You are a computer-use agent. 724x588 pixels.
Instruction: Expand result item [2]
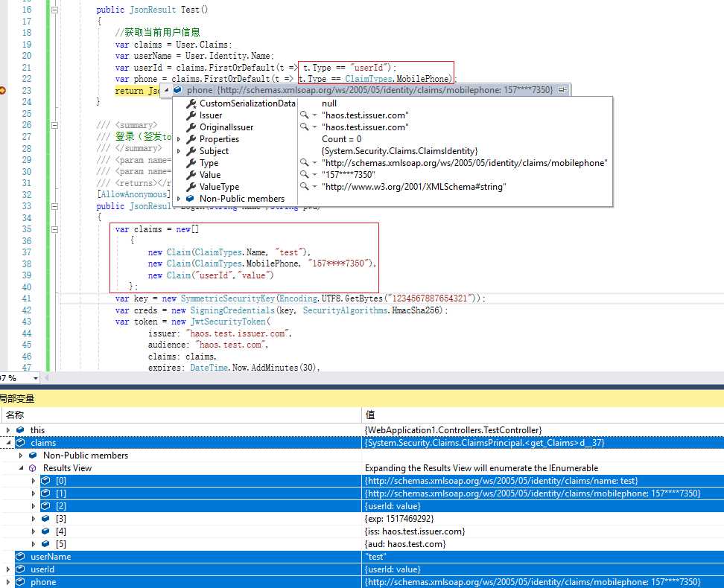pyautogui.click(x=34, y=506)
